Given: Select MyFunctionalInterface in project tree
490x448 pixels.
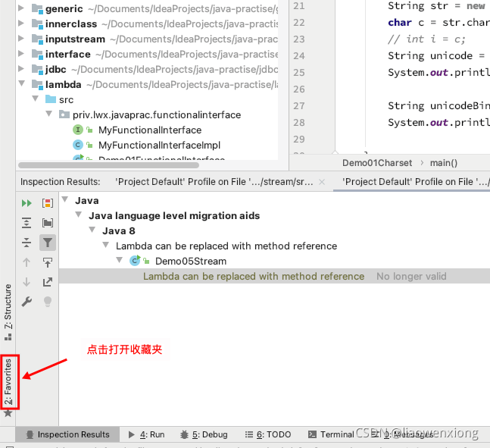Looking at the screenshot, I should (150, 130).
